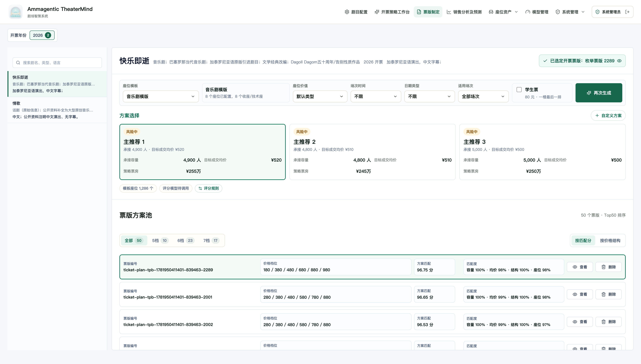Select the 主推荐 3 plan card
This screenshot has height=364, width=641.
(x=542, y=152)
